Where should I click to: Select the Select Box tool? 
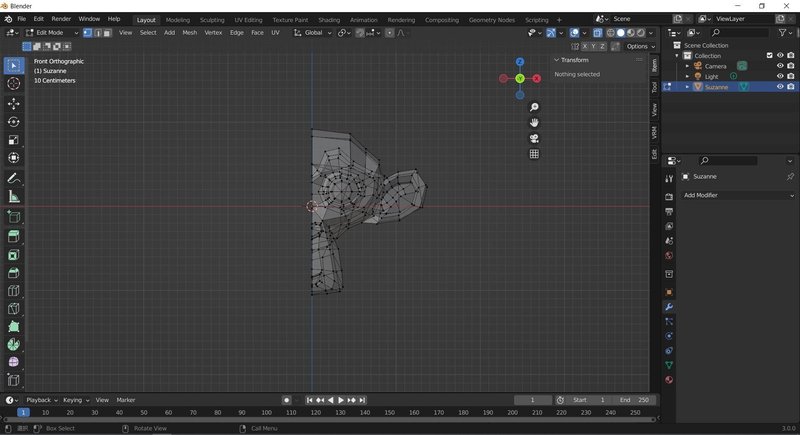tap(14, 66)
